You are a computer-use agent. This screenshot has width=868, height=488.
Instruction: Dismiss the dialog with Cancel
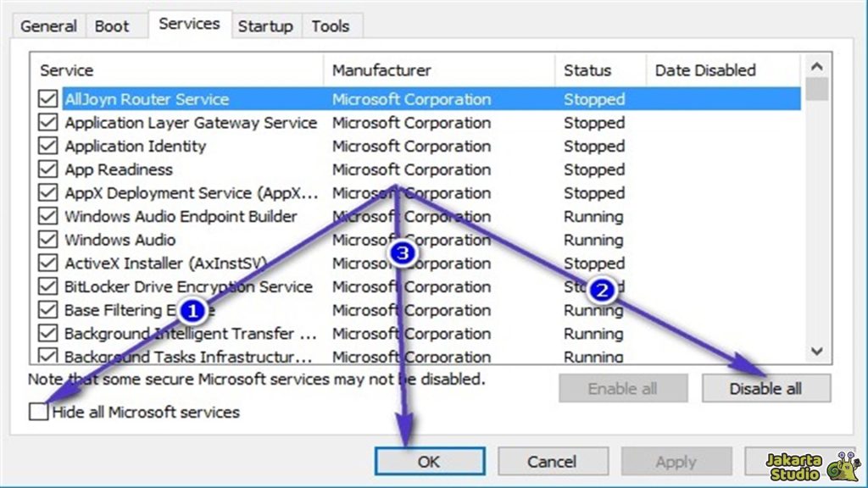coord(554,462)
